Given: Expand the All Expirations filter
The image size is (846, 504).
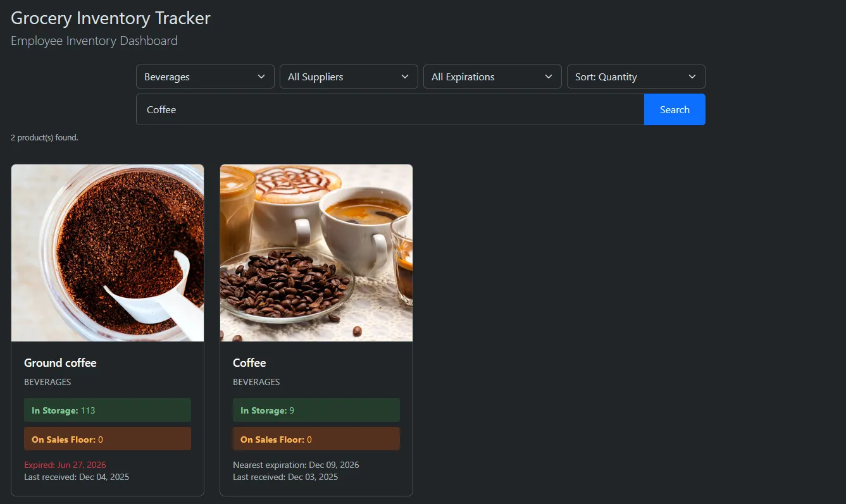Looking at the screenshot, I should click(492, 77).
